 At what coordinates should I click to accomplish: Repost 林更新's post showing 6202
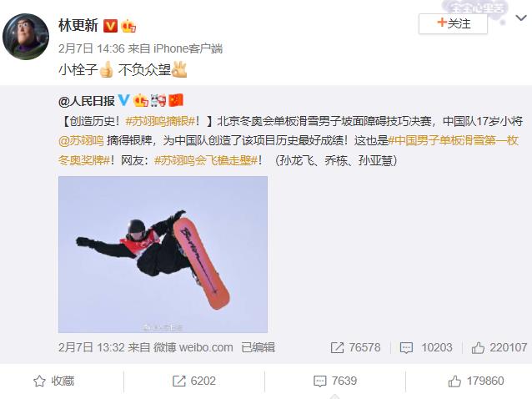coord(194,381)
